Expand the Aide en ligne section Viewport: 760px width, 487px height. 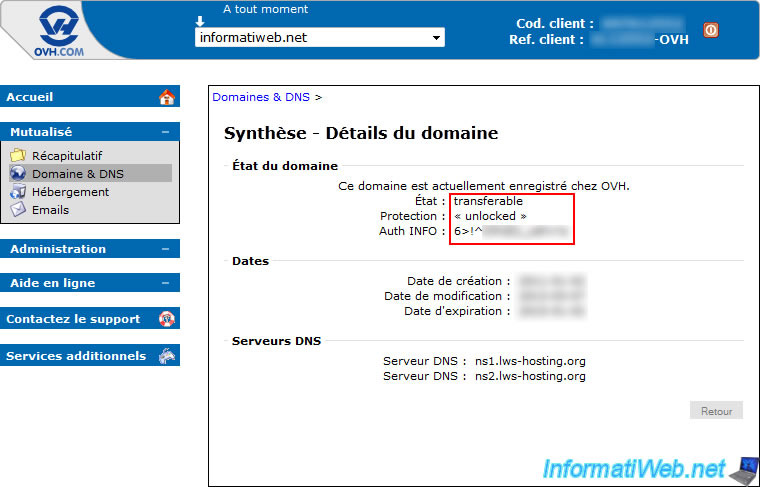(165, 283)
